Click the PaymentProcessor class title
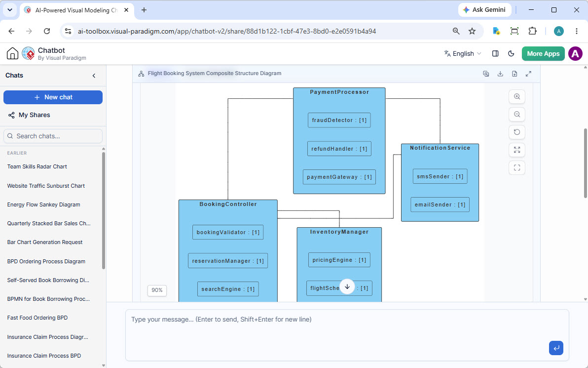Viewport: 588px width, 368px height. click(339, 92)
